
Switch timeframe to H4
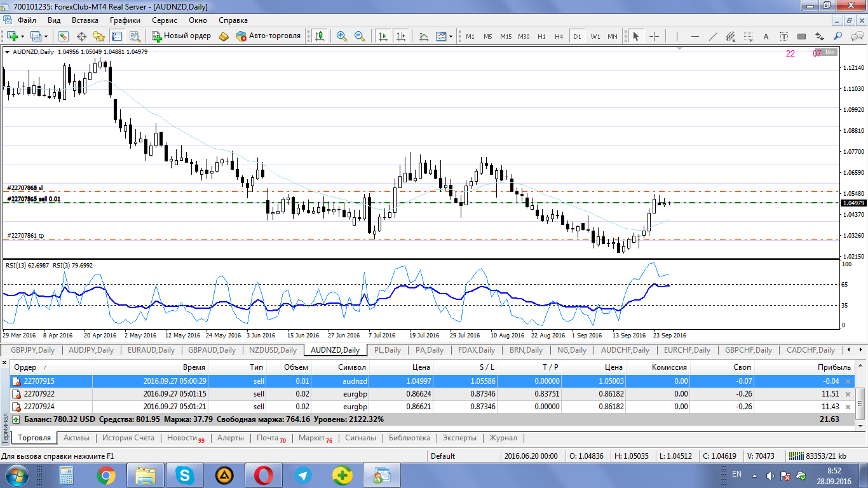[559, 36]
